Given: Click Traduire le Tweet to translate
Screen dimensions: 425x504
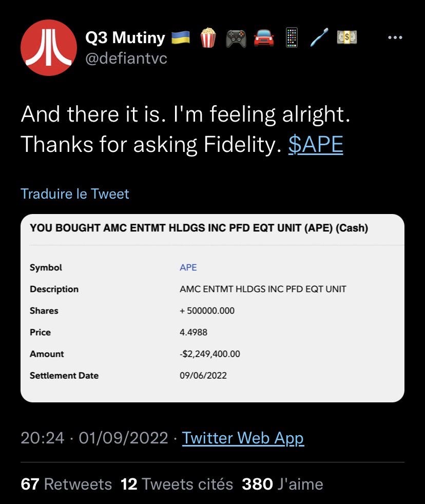Looking at the screenshot, I should pos(75,193).
